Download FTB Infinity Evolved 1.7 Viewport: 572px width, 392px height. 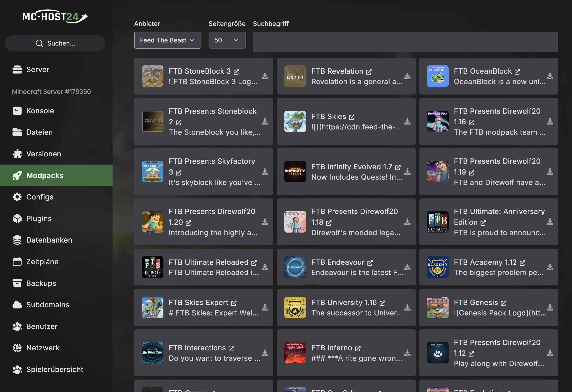pyautogui.click(x=407, y=171)
